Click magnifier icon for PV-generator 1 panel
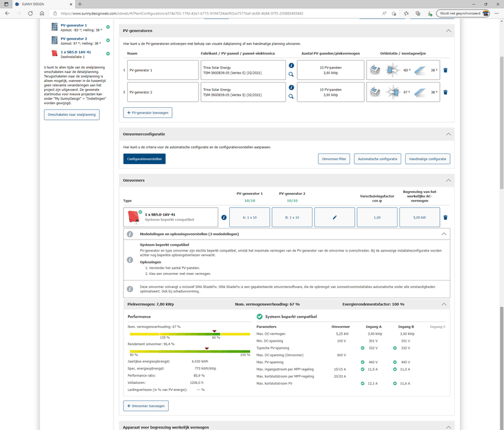This screenshot has height=430, width=504. click(x=291, y=74)
